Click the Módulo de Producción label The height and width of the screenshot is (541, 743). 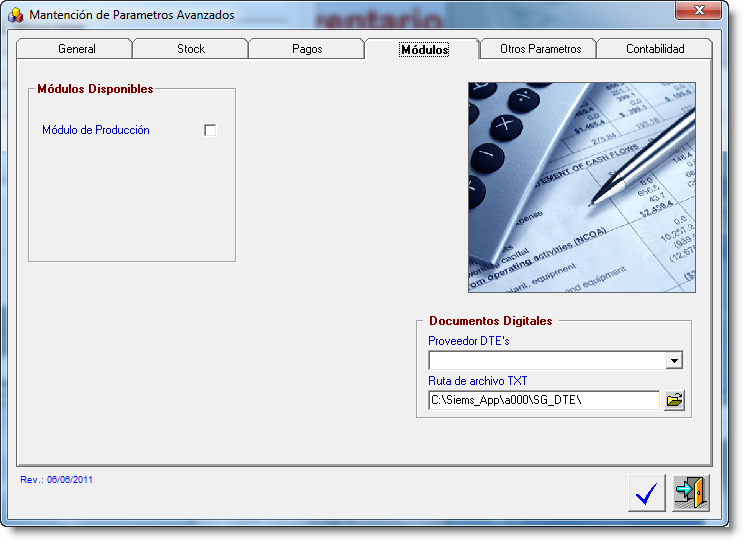96,130
